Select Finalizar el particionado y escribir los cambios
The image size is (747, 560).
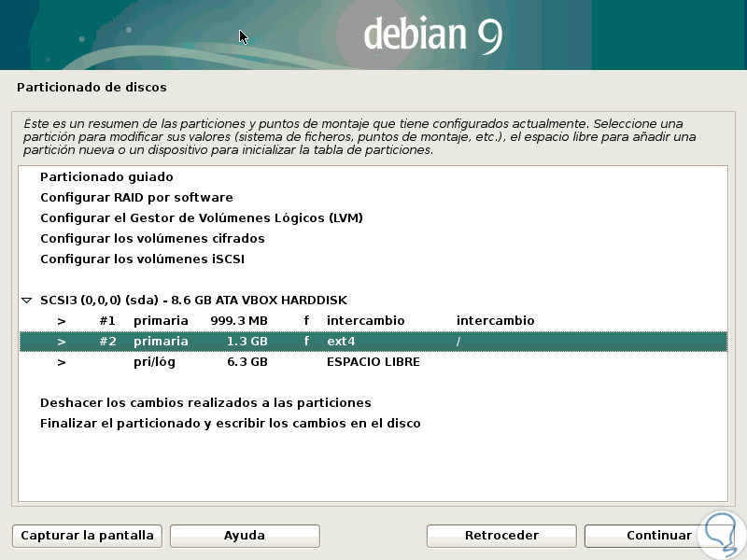tap(231, 424)
